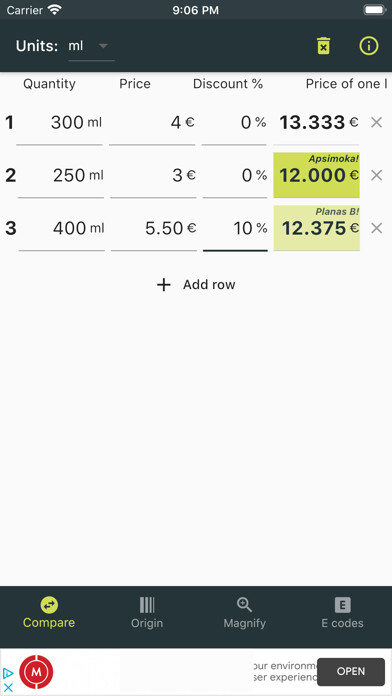Viewport: 392px width, 696px height.
Task: Add a new row
Action: pos(196,285)
